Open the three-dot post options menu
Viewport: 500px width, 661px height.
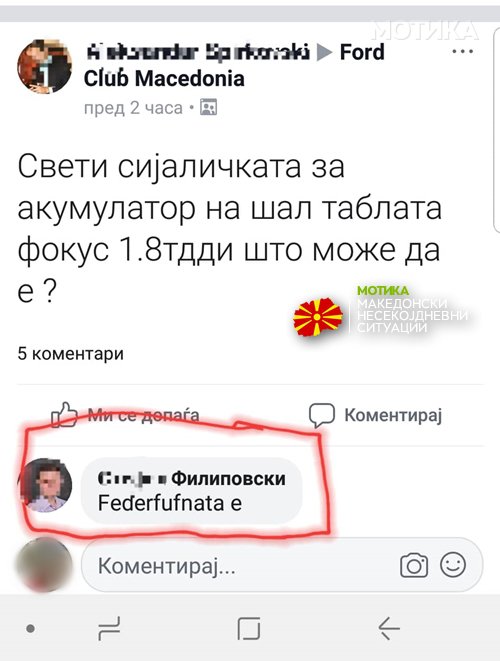[462, 51]
